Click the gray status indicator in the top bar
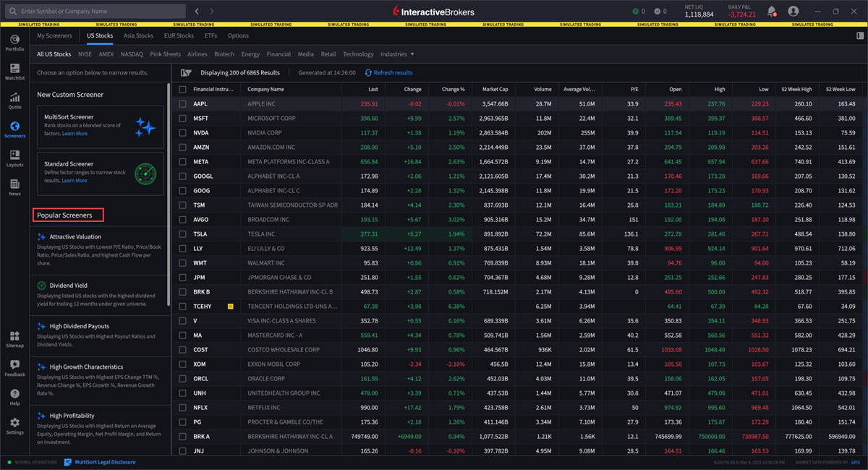 (657, 12)
